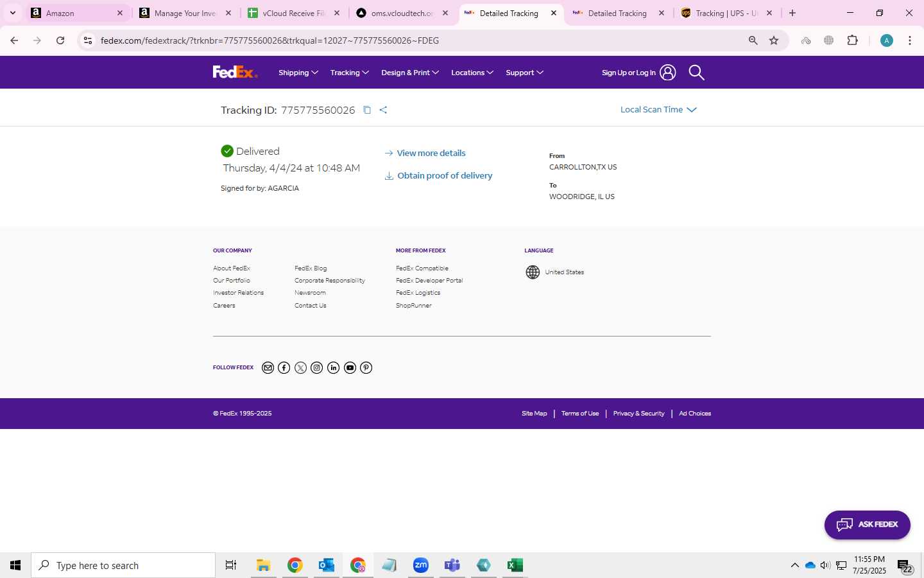Image resolution: width=924 pixels, height=578 pixels.
Task: Click the FedEx logo in header
Action: 235,72
